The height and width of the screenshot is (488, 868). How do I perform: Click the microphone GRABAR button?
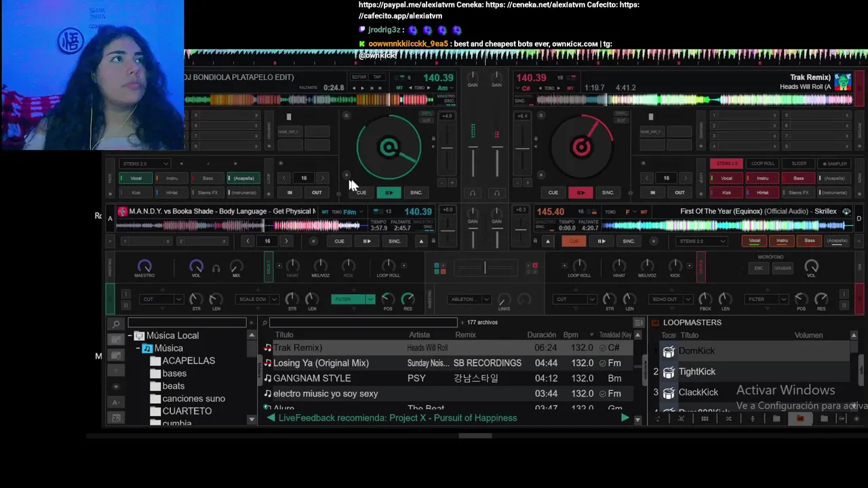point(783,268)
